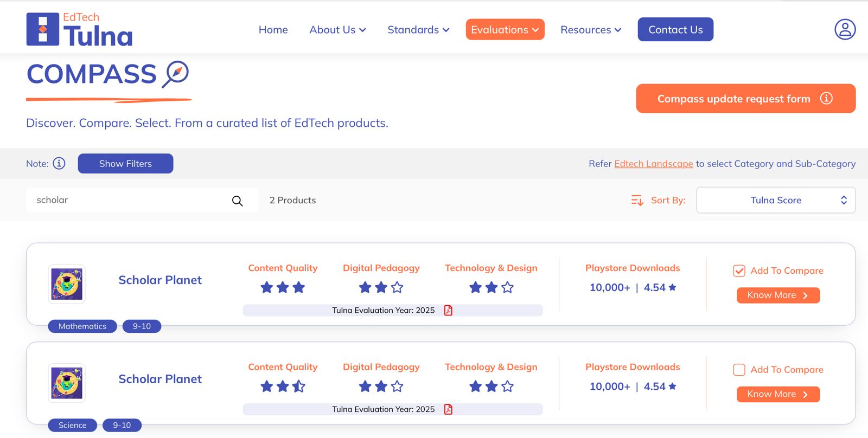Viewport: 868px width, 438px height.
Task: Check Add To Compare for Science product
Action: coord(739,370)
